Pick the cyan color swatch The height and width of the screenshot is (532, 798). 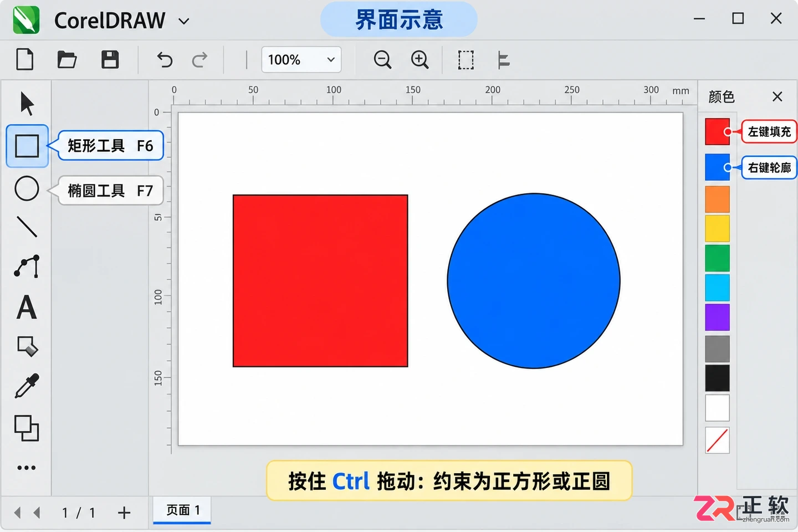717,287
